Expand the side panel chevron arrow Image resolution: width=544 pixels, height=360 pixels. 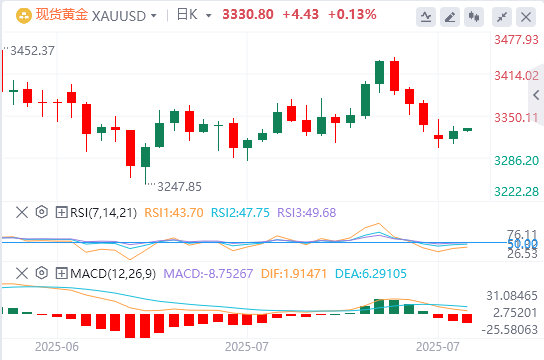tap(536, 95)
